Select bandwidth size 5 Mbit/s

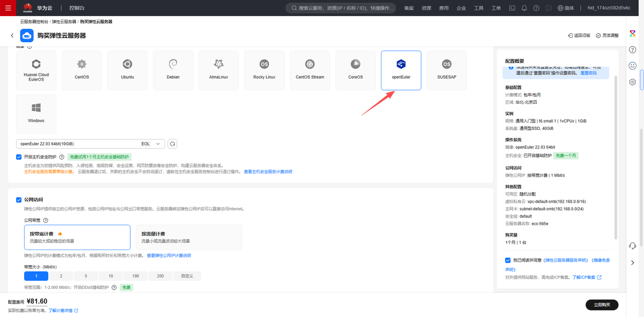[x=86, y=276]
